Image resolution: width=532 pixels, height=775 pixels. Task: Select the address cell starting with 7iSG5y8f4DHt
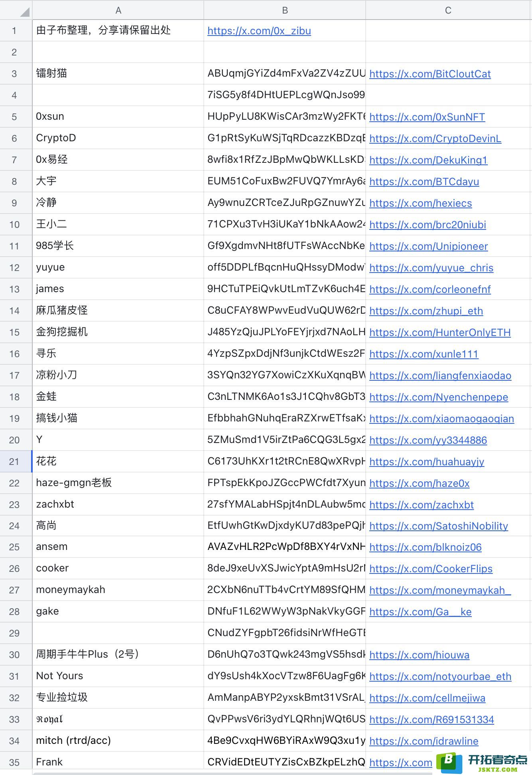click(x=285, y=95)
